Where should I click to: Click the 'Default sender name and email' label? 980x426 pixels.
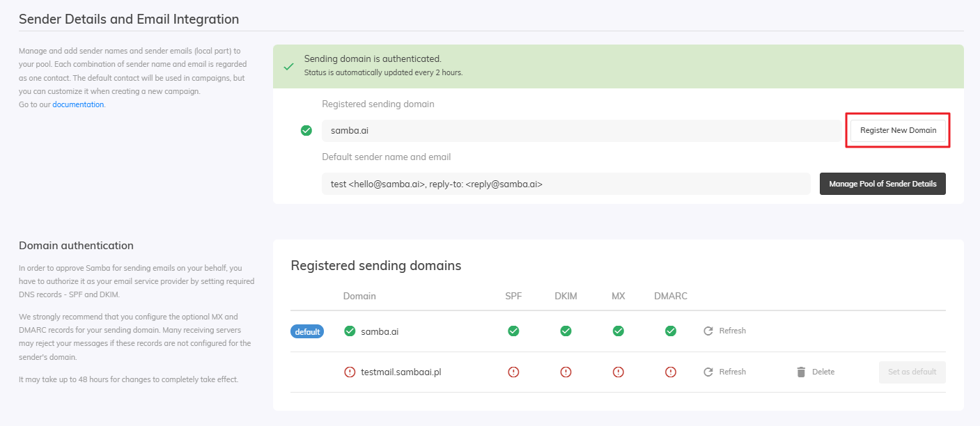click(x=387, y=157)
